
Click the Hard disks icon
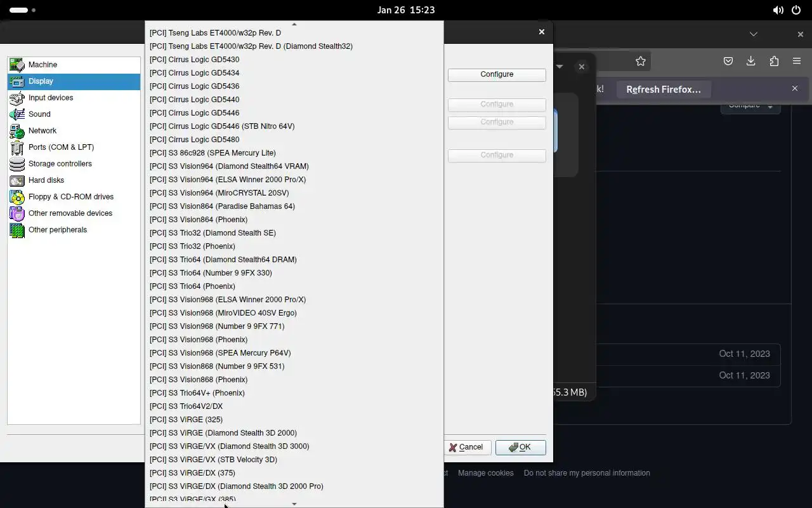pos(17,180)
